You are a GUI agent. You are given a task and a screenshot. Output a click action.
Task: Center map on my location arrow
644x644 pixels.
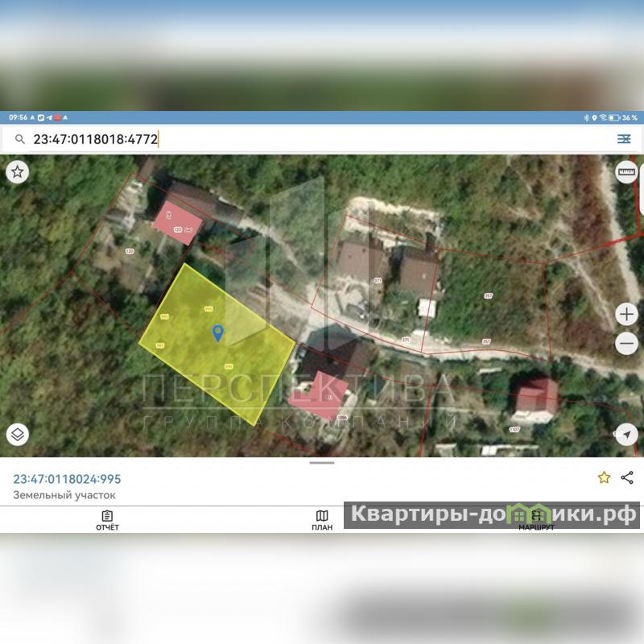click(x=626, y=435)
